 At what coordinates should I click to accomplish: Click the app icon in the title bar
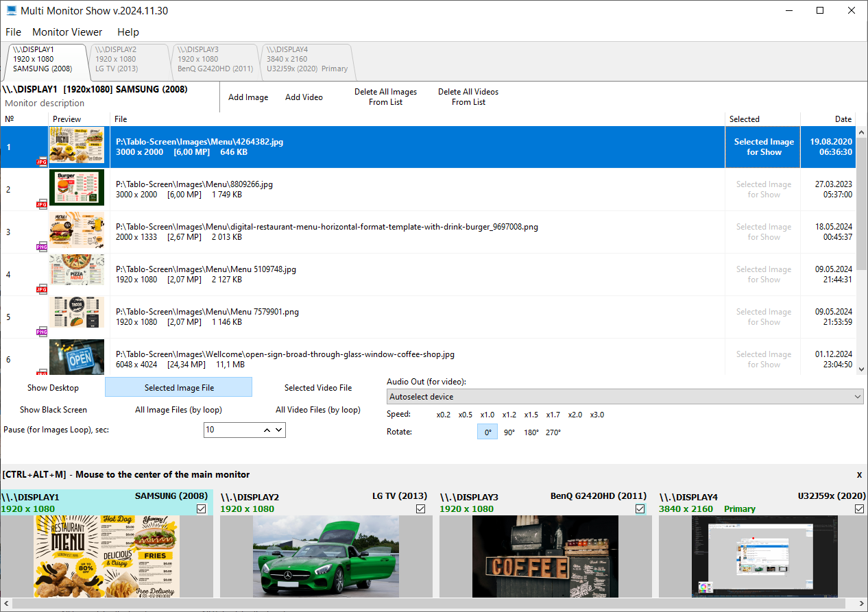pyautogui.click(x=12, y=11)
